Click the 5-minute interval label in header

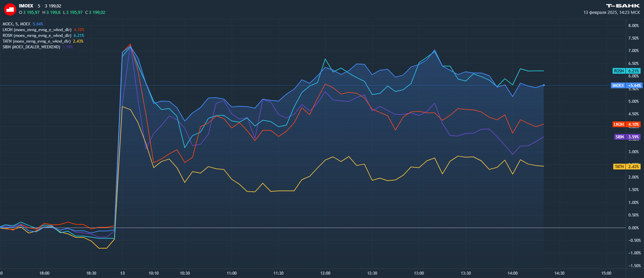pyautogui.click(x=39, y=6)
